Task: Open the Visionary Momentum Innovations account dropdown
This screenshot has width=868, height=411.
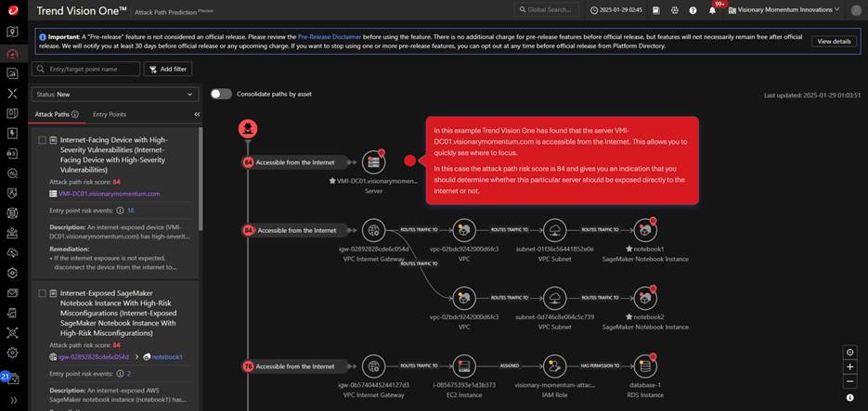Action: pos(784,10)
